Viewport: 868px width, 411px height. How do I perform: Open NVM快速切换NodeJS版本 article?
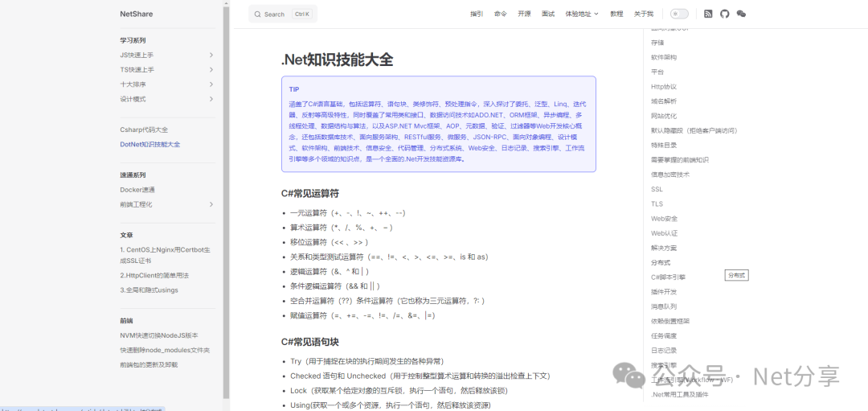pyautogui.click(x=159, y=335)
